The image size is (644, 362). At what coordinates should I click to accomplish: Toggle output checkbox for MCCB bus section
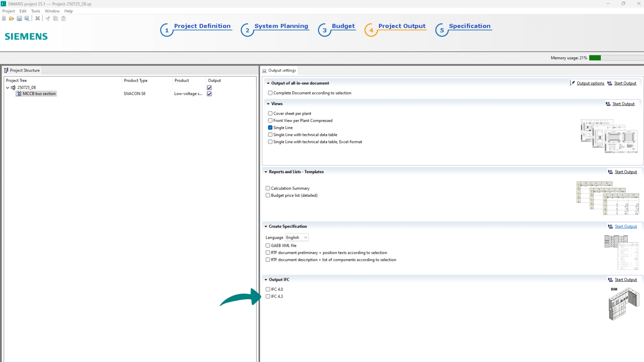click(x=209, y=94)
